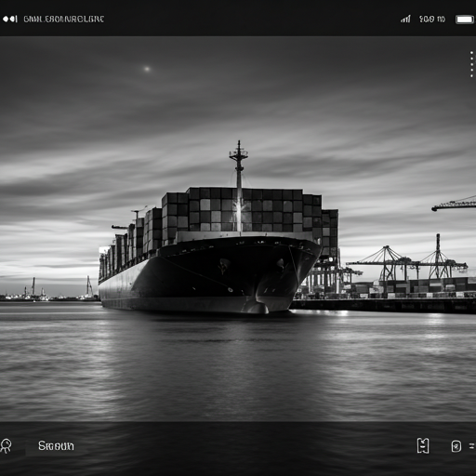Click the battery indicator icon
Image resolution: width=476 pixels, height=476 pixels.
pos(465,20)
